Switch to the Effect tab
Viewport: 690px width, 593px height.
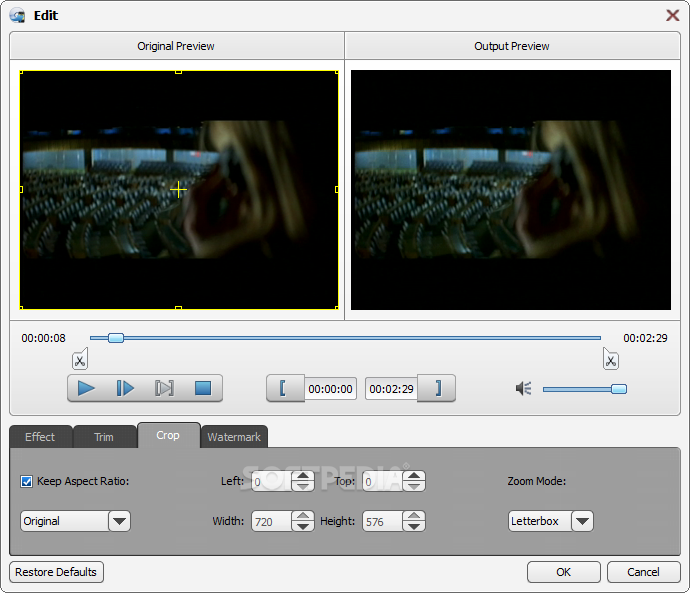[x=40, y=437]
